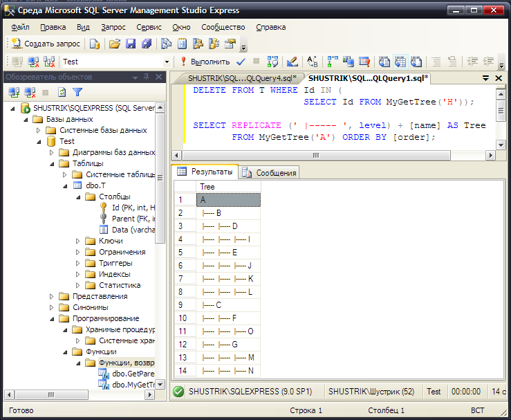Click row header number 7

(x=185, y=279)
